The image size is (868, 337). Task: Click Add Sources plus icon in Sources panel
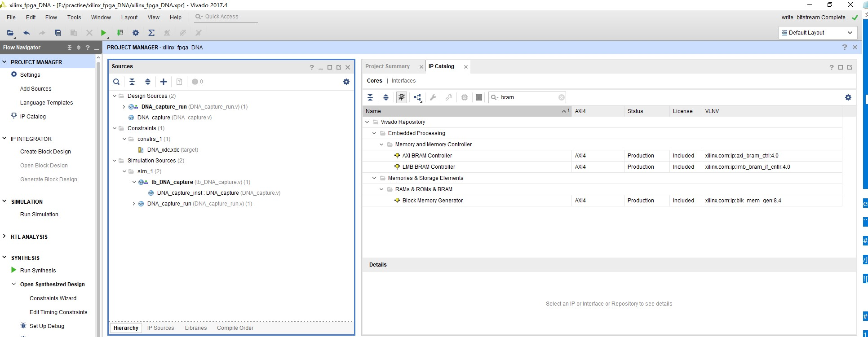point(164,82)
